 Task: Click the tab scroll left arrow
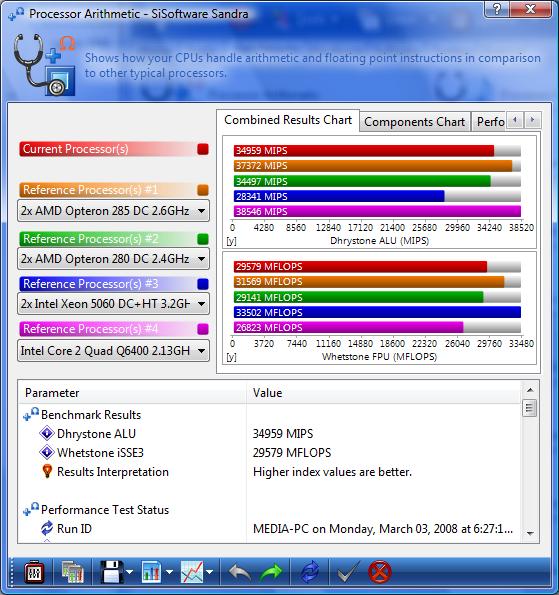(515, 120)
